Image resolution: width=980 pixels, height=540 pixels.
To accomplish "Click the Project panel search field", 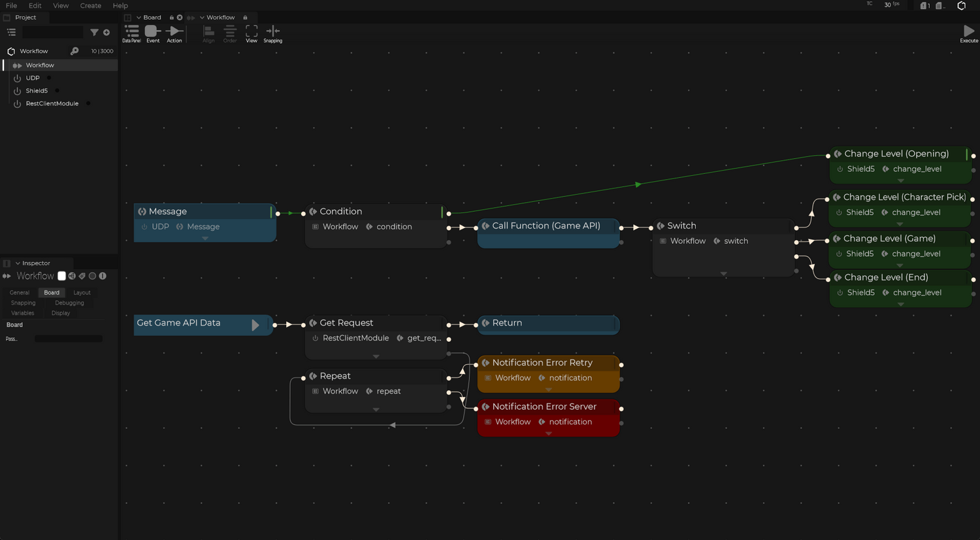I will click(52, 32).
